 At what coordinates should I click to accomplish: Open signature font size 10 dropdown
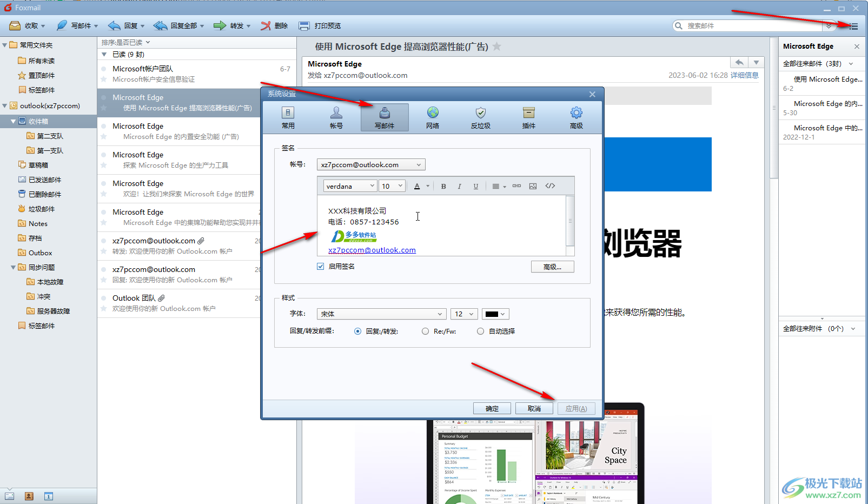point(392,186)
